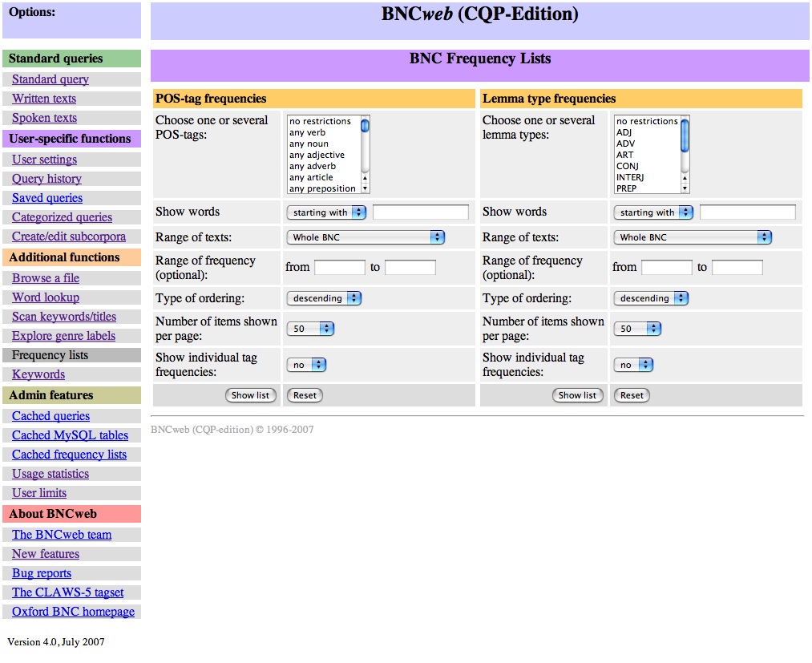Select 'CONJ' in lemma types list
Viewport: 812px width, 663px height.
(627, 167)
